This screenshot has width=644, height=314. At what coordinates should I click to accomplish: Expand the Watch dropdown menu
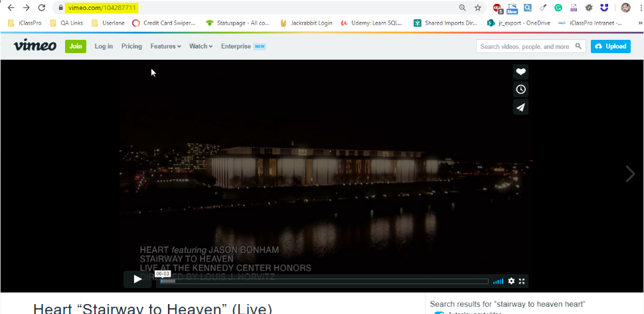(201, 46)
